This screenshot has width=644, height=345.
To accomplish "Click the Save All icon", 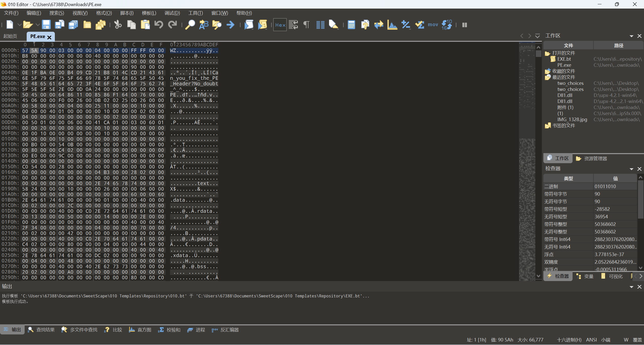I will pos(73,25).
